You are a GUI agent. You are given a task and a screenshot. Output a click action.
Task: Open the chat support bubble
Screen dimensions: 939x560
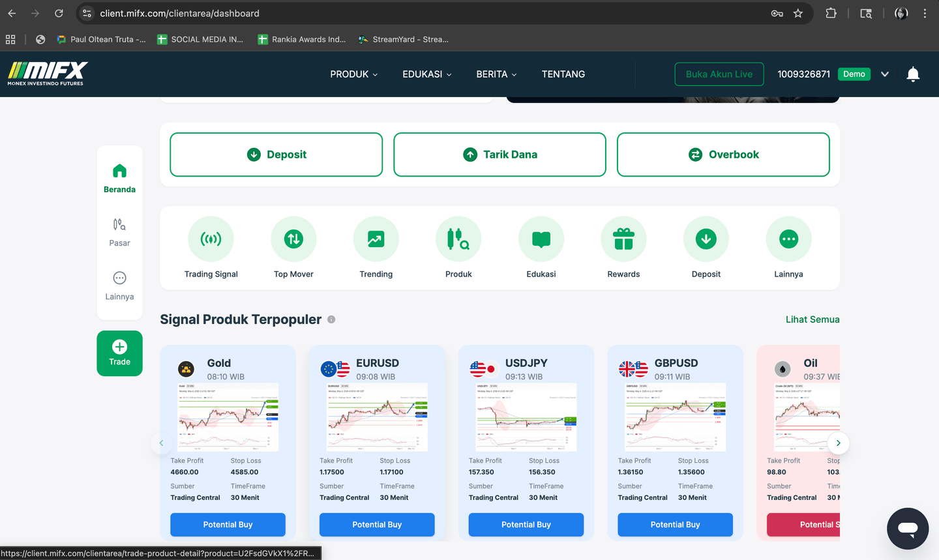[x=908, y=529]
